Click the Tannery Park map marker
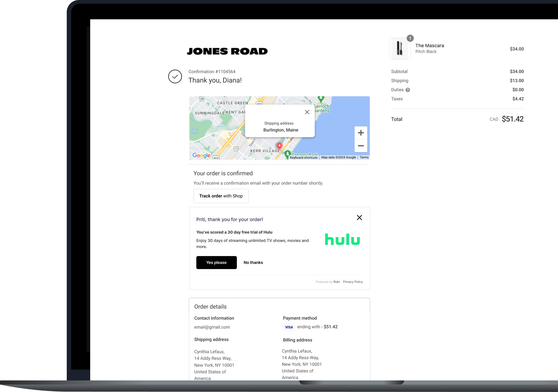This screenshot has width=558, height=392. 287,153
